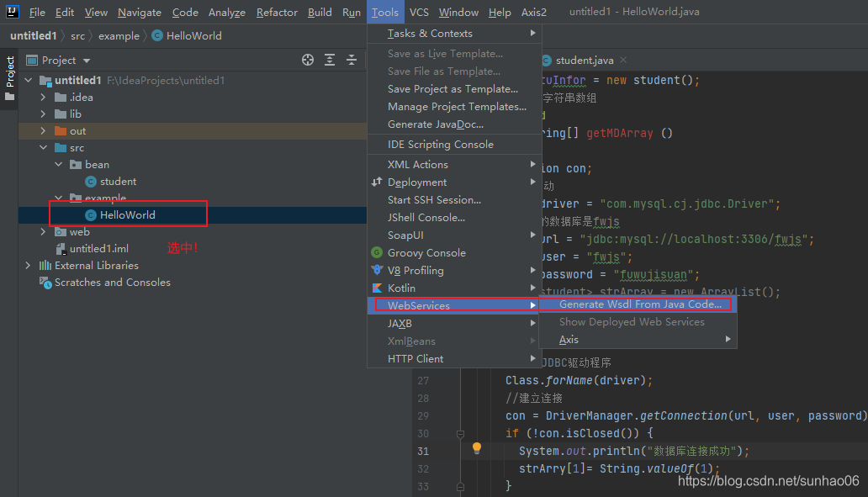
Task: Click the External Libraries icon
Action: tap(45, 266)
